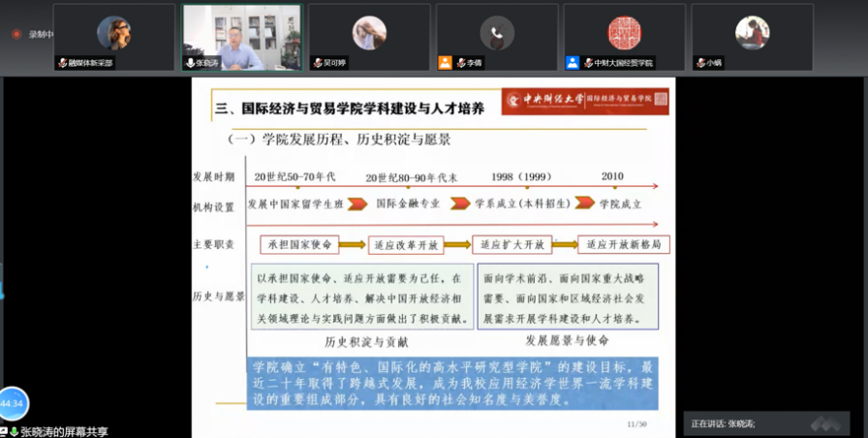Click the blue user badge for 中财大国经贸学院
This screenshot has height=438, width=868.
click(x=573, y=63)
